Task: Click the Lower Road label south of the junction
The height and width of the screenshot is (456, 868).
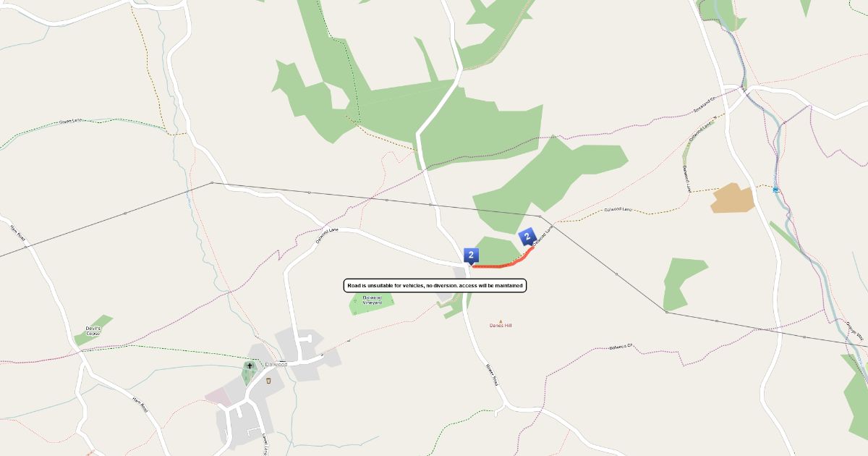Action: [491, 374]
